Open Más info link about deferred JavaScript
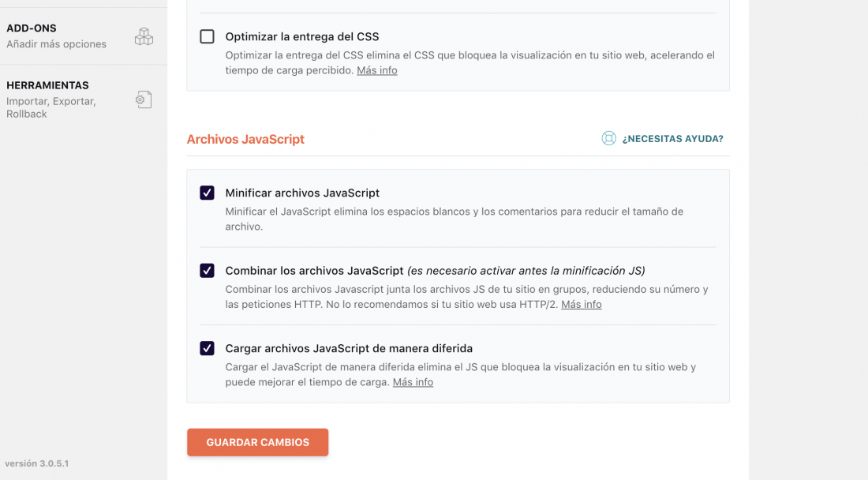The width and height of the screenshot is (868, 480). (x=413, y=382)
